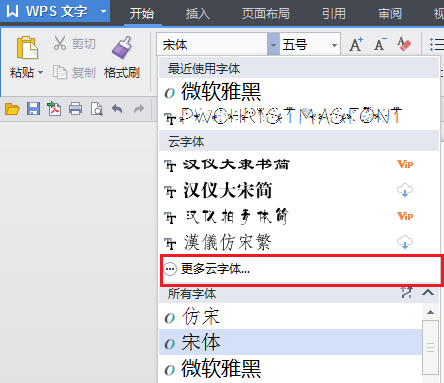
Task: Click the font name field showing 宋体
Action: [212, 44]
